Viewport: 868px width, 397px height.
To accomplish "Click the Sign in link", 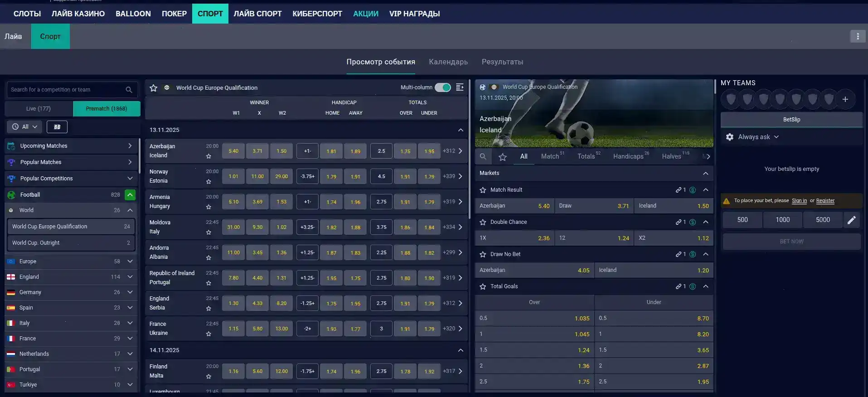I will (x=799, y=201).
